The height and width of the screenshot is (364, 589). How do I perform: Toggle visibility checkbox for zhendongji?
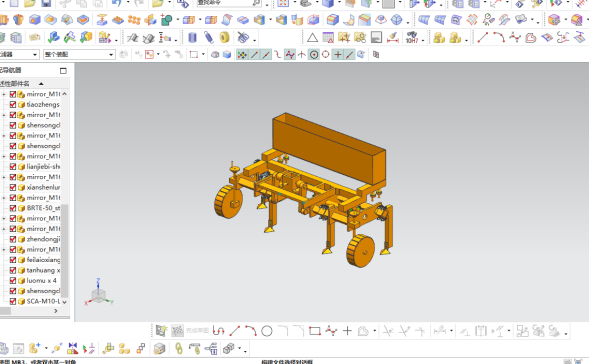point(13,239)
